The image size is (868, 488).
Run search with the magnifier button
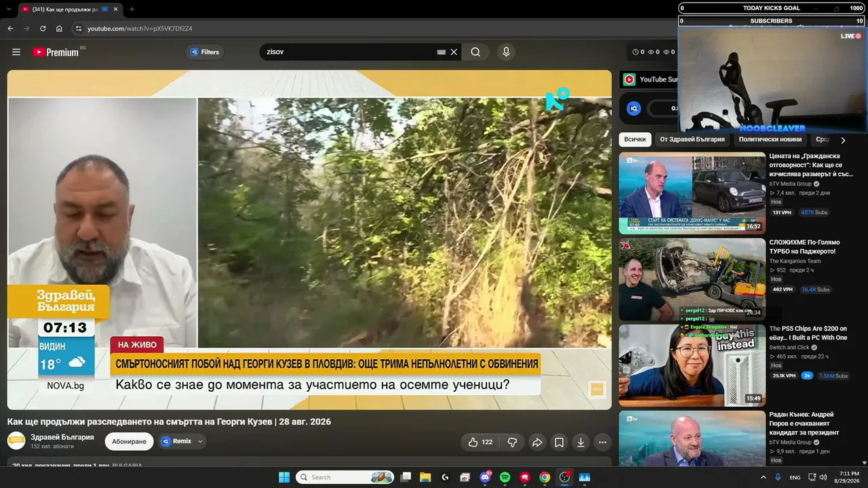click(x=475, y=52)
